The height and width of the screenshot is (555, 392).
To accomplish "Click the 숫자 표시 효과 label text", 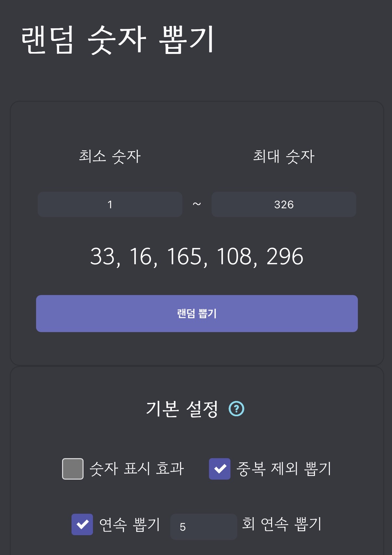I will [x=137, y=469].
